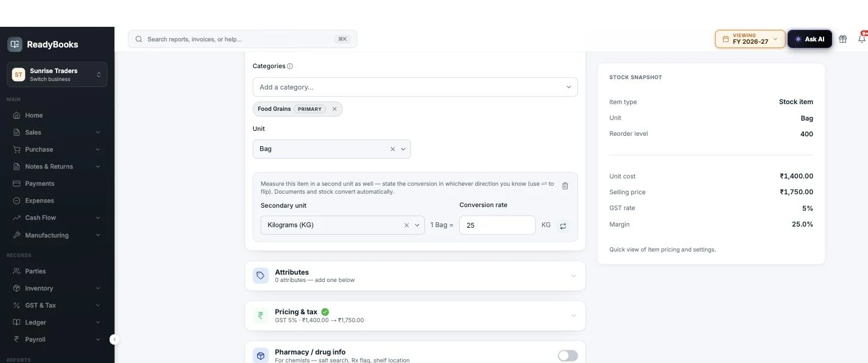Expand the Purchase submenu chevron

click(x=98, y=149)
